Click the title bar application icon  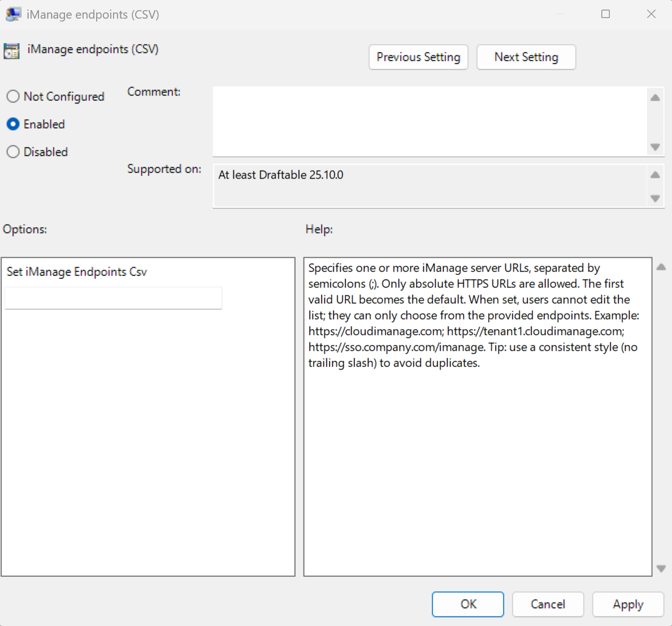pyautogui.click(x=13, y=14)
